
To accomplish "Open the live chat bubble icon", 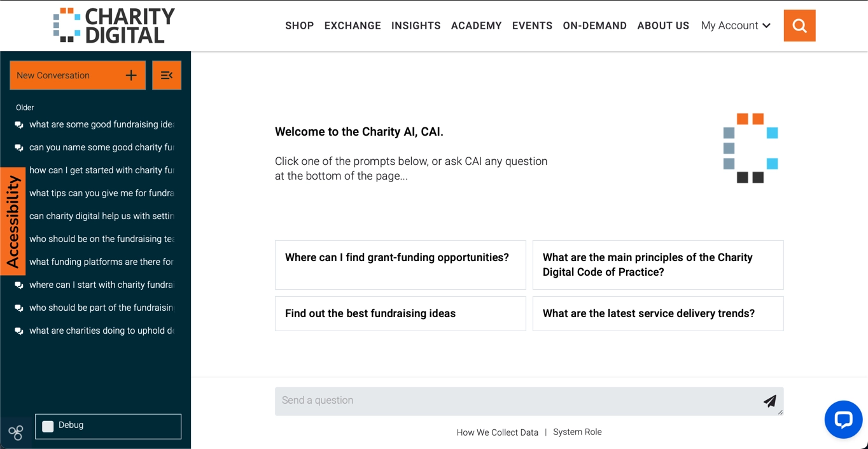I will pyautogui.click(x=843, y=419).
